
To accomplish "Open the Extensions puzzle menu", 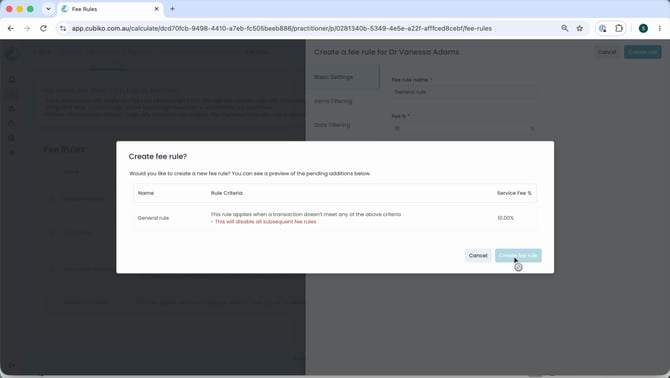I will point(619,28).
